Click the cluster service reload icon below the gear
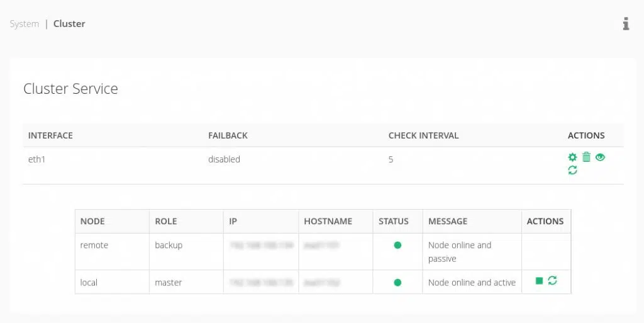Screen dimensions: 644x323 point(572,170)
